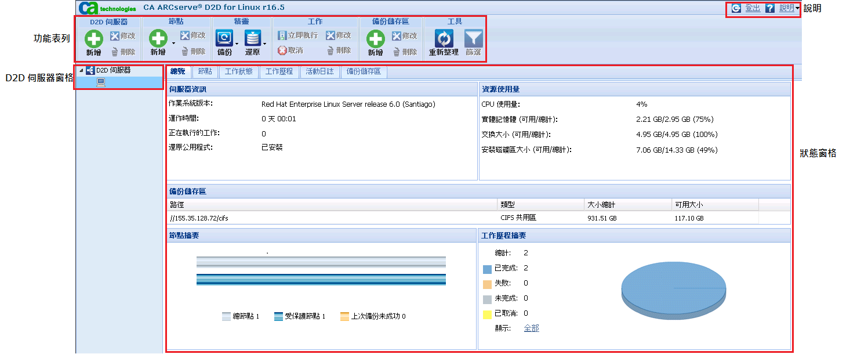Click 刪除 in the 備份儲存區 group
868x354 pixels.
point(405,52)
